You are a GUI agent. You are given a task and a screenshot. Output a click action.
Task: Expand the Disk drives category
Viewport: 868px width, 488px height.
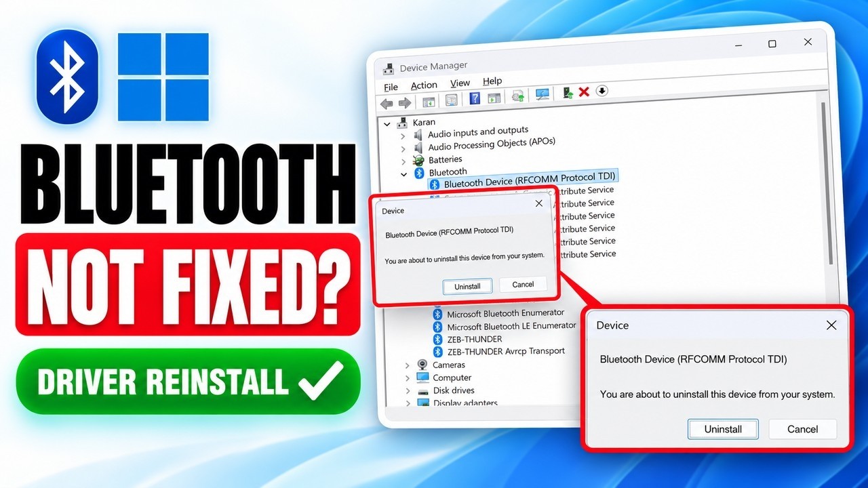point(408,391)
